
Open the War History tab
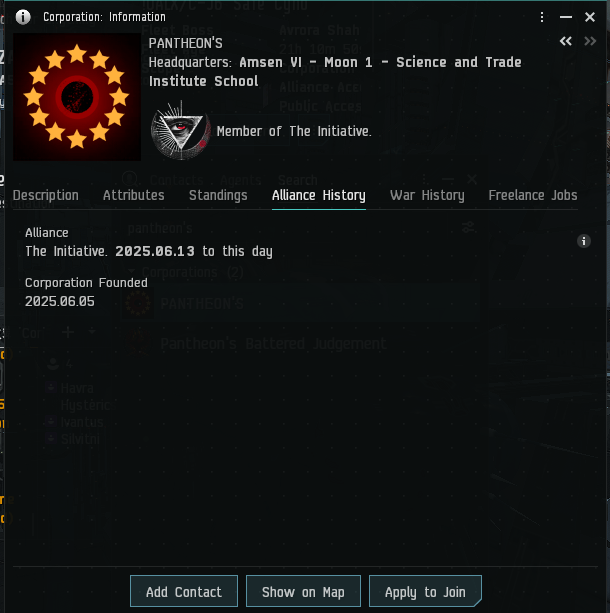tap(427, 195)
